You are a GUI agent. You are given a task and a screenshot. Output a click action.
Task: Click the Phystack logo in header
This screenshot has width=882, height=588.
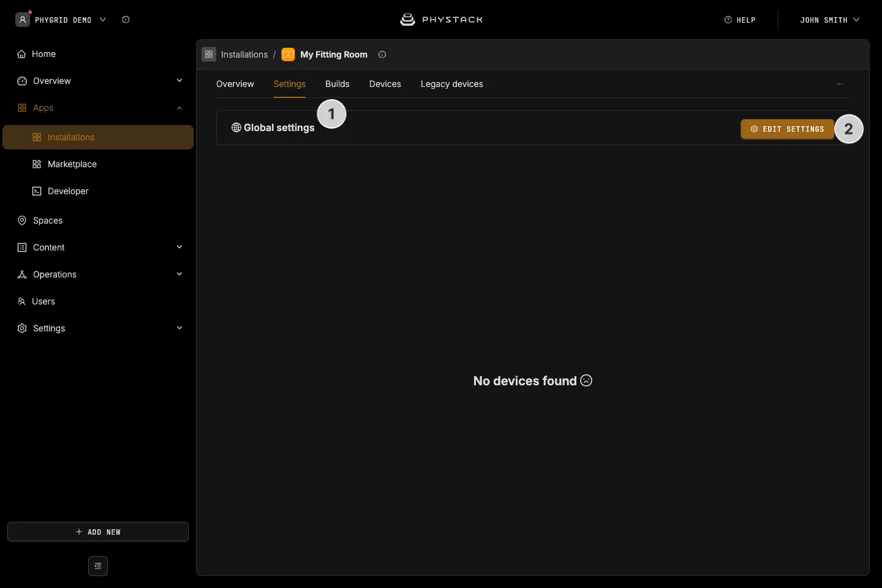pyautogui.click(x=441, y=20)
